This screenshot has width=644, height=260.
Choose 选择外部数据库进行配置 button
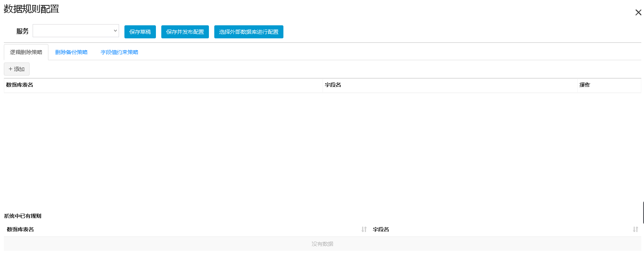coord(248,32)
